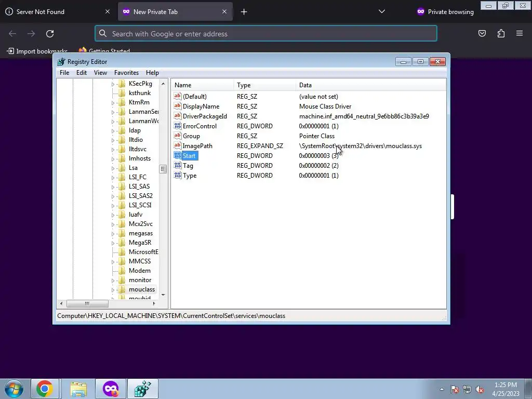
Task: Open the Help menu
Action: tap(152, 73)
